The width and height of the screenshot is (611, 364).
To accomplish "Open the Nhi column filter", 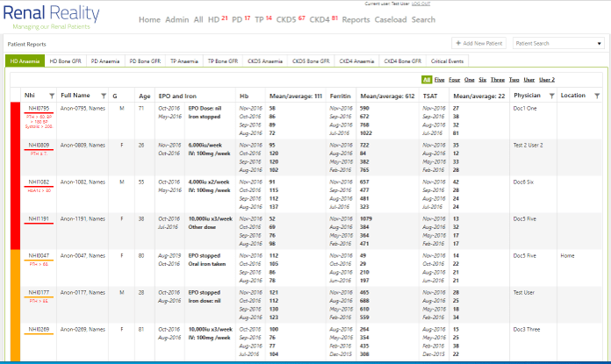I will [49, 95].
